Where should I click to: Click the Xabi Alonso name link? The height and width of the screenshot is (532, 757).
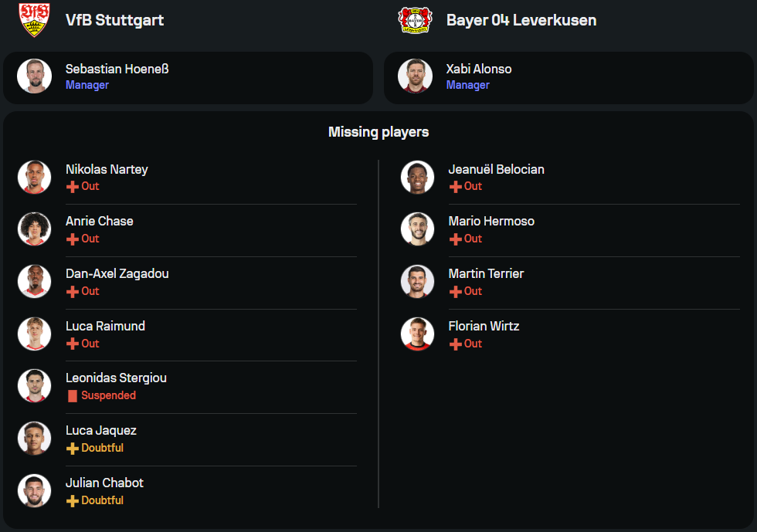(478, 69)
